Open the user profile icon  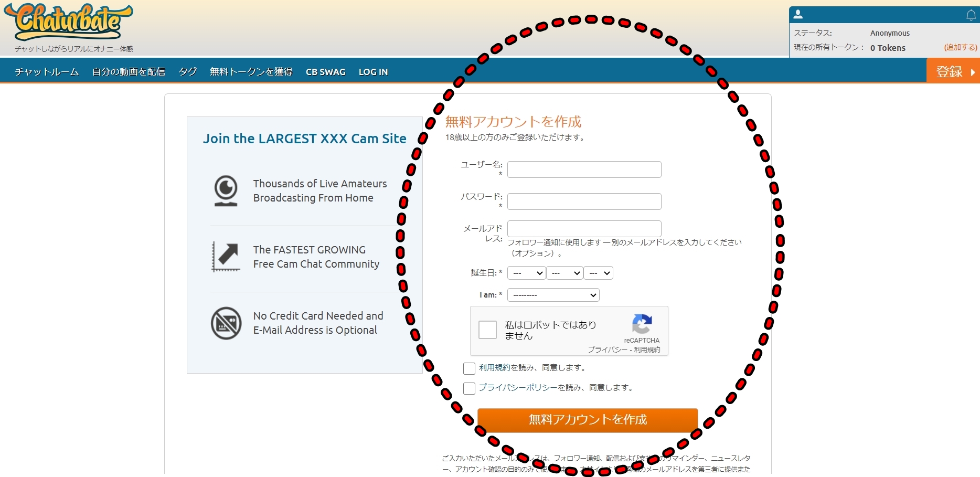[x=798, y=15]
